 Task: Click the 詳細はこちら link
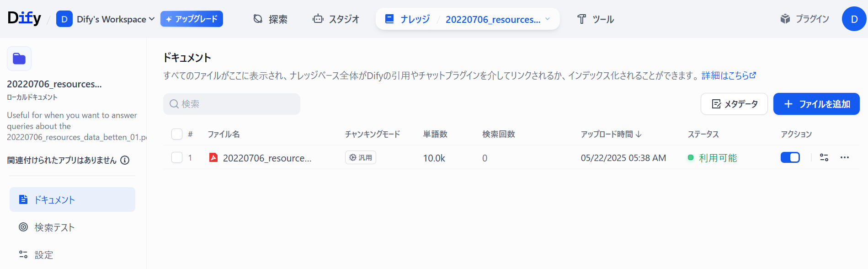[x=729, y=75]
